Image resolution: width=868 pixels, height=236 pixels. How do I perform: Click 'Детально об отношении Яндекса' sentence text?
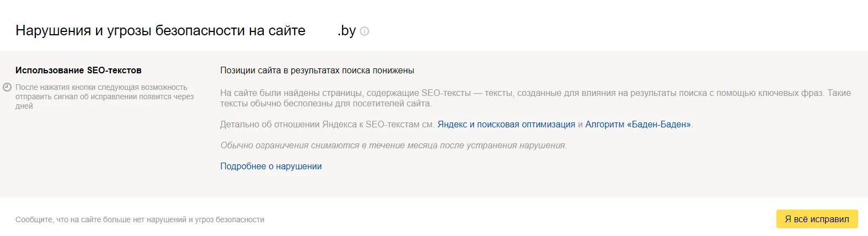(x=327, y=125)
